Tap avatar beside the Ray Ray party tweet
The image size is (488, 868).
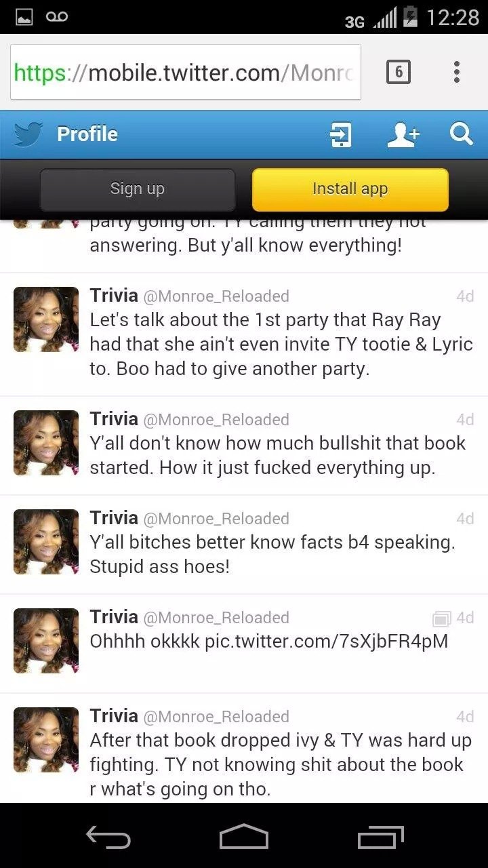[x=46, y=319]
